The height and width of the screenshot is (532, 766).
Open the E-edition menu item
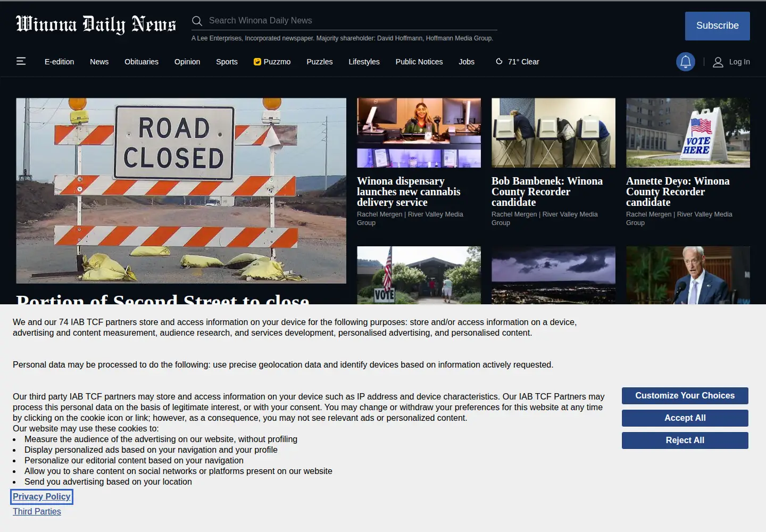coord(60,62)
